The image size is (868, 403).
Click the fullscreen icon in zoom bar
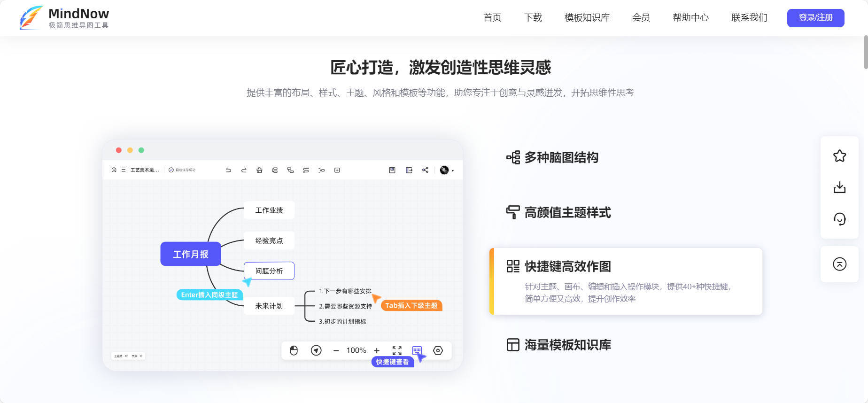[x=397, y=350]
